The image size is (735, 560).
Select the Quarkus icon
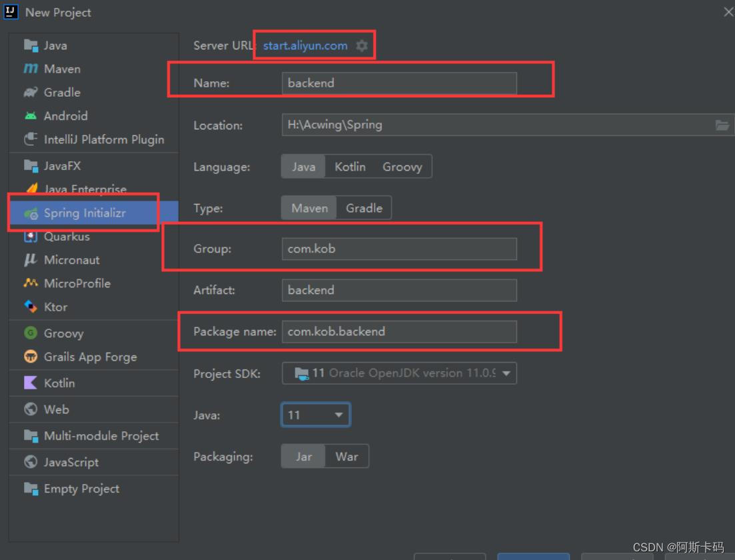click(x=31, y=237)
